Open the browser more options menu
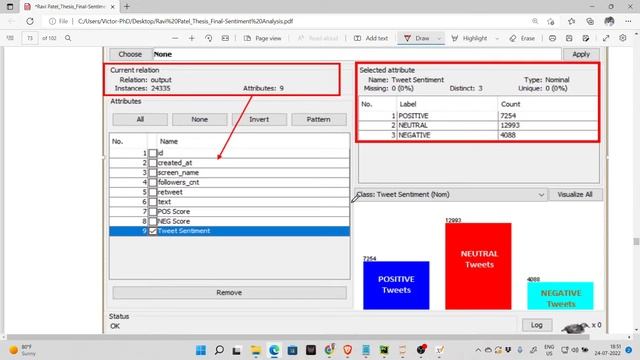The image size is (640, 360). pyautogui.click(x=628, y=21)
